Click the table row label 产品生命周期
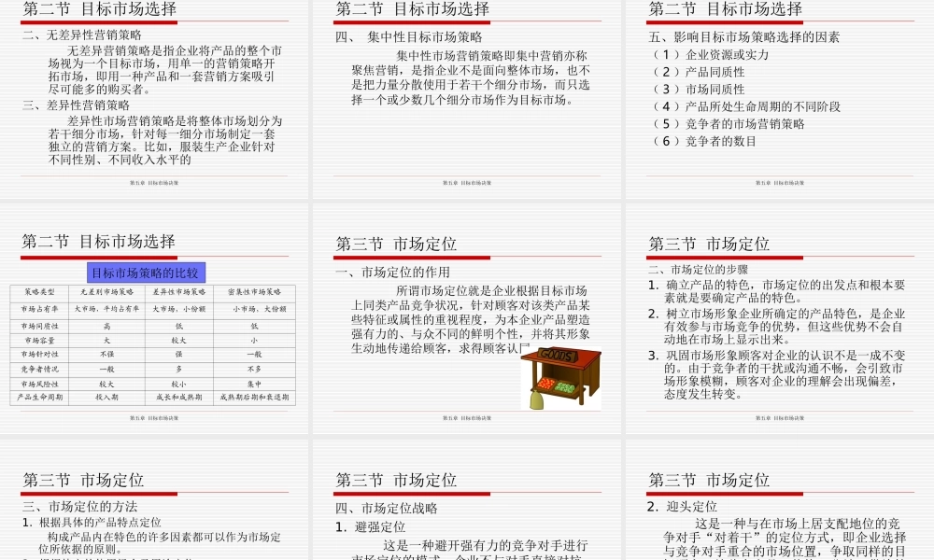The width and height of the screenshot is (934, 560). click(x=37, y=397)
